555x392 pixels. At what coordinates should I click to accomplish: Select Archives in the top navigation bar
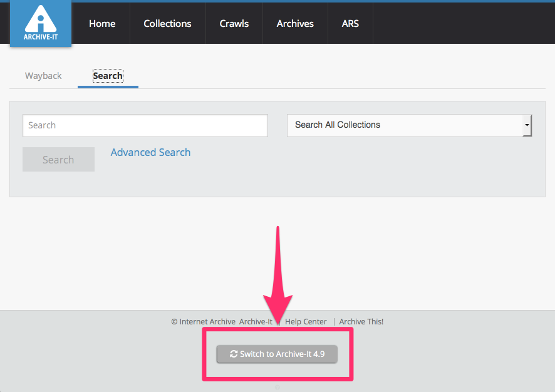pyautogui.click(x=295, y=24)
